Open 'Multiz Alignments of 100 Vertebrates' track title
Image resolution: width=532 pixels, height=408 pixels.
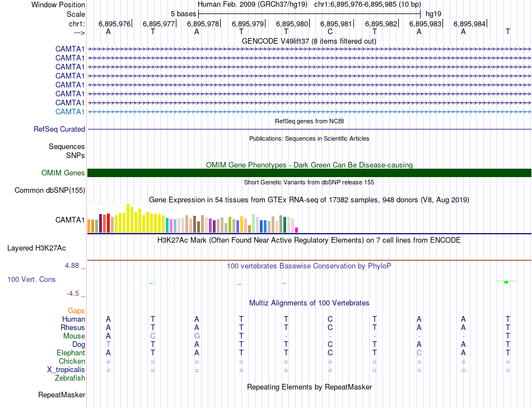(x=309, y=303)
